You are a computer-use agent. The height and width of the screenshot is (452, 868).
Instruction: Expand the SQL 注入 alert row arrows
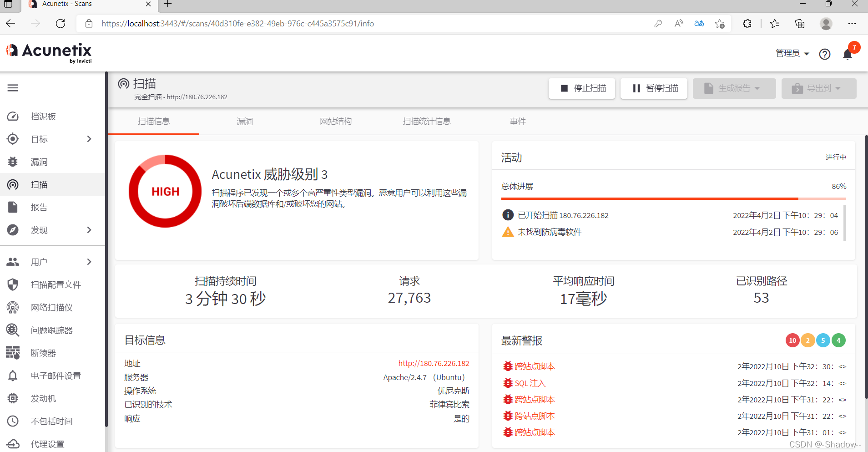pos(843,384)
